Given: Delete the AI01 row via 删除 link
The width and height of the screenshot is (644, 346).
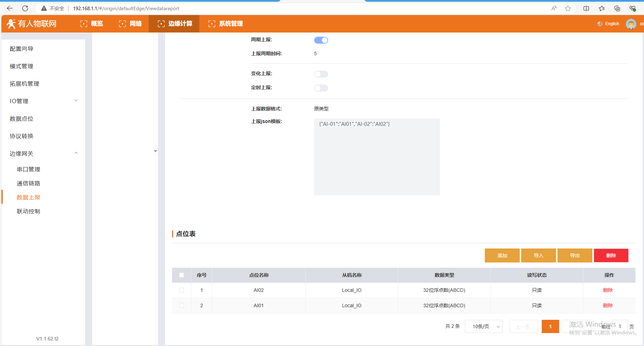Looking at the screenshot, I should pos(608,305).
